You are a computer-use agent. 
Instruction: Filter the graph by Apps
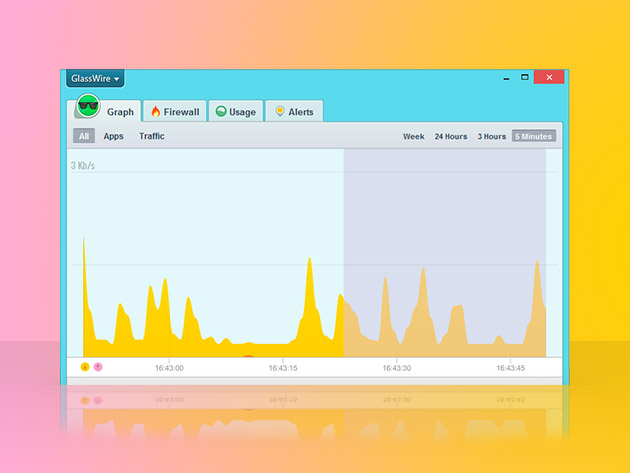114,136
